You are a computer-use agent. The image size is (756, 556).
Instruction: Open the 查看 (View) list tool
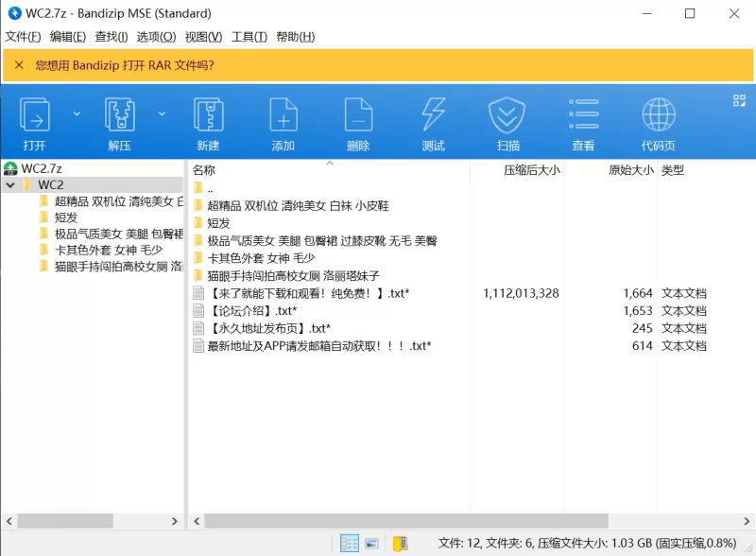point(583,114)
